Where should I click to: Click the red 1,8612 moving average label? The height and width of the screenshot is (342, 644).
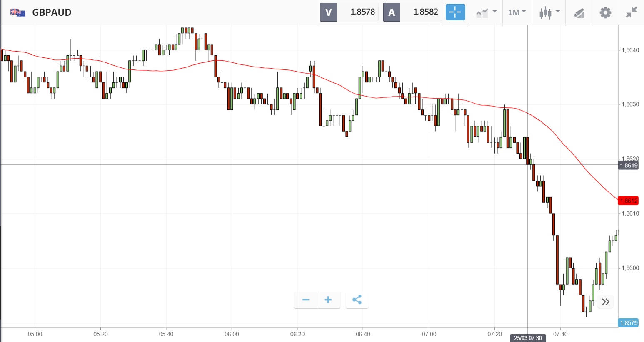[628, 201]
